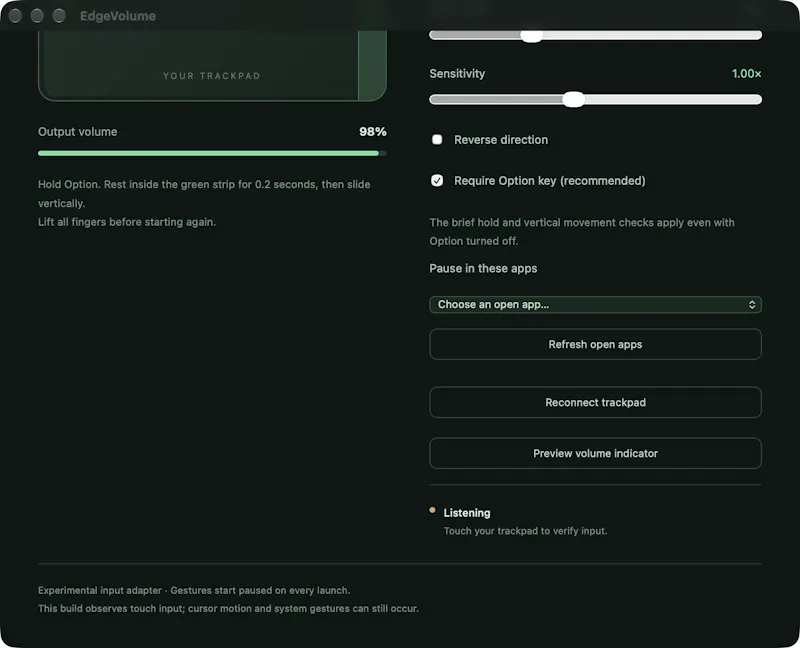Click the window close button
800x648 pixels.
[15, 16]
